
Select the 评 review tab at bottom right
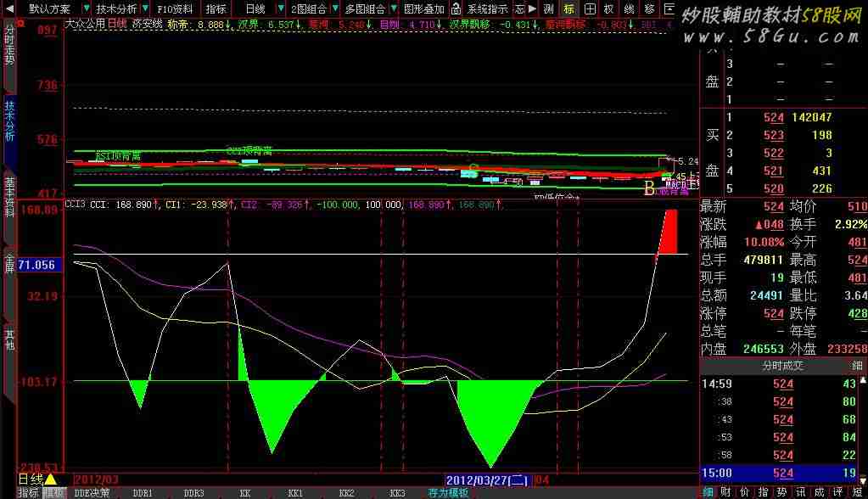838,492
